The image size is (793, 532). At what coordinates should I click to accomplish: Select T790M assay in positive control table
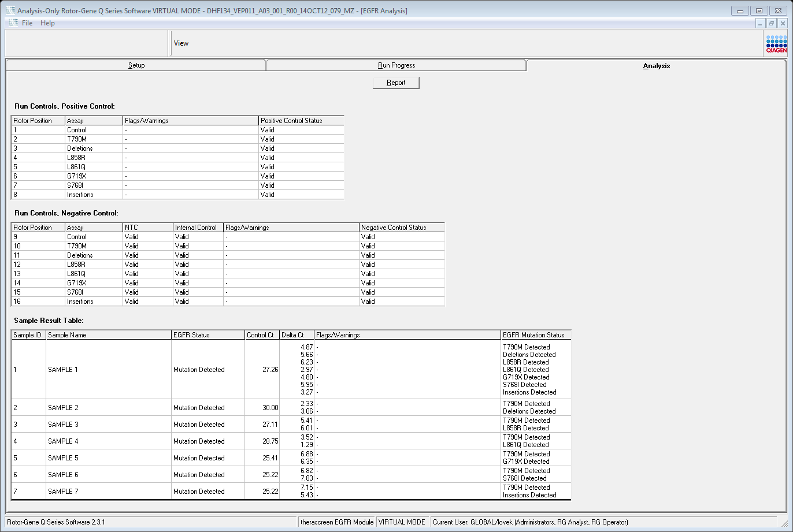click(94, 139)
